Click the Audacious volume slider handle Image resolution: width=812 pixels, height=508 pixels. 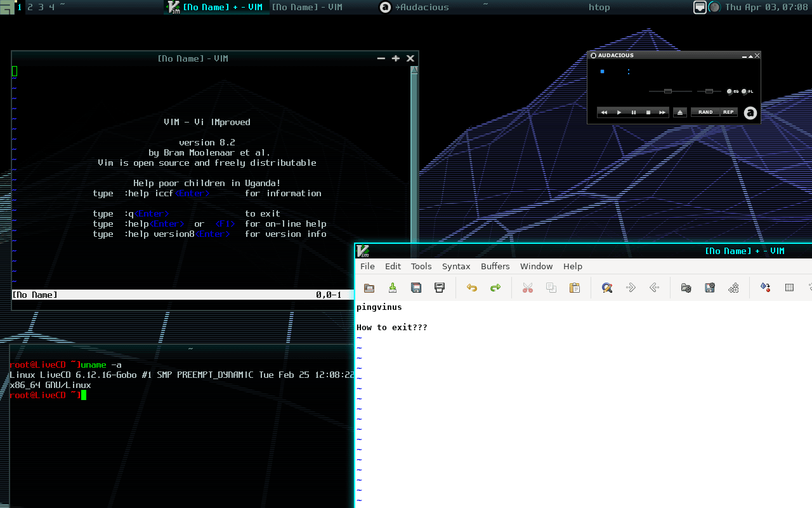click(x=668, y=91)
